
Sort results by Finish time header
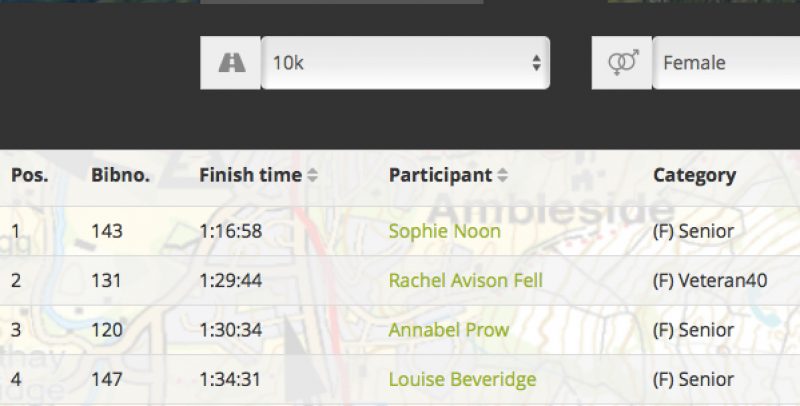tap(251, 175)
